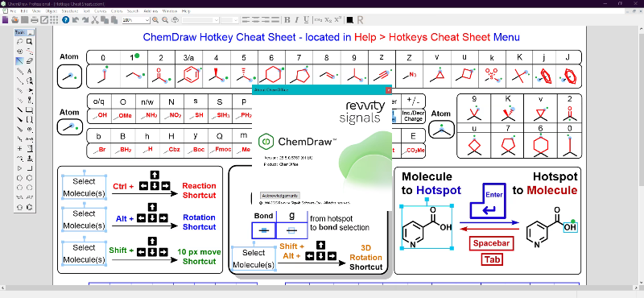
Task: Click the large R icon in toolbar
Action: pos(360,19)
